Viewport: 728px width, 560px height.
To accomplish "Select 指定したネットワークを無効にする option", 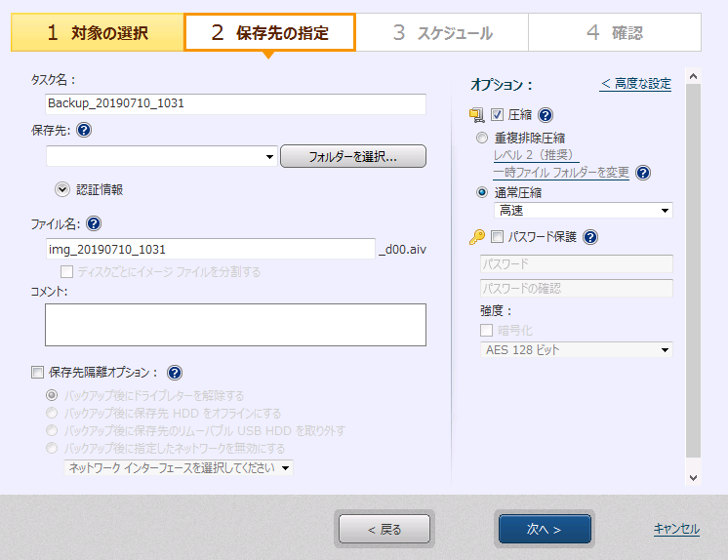I will [x=52, y=448].
